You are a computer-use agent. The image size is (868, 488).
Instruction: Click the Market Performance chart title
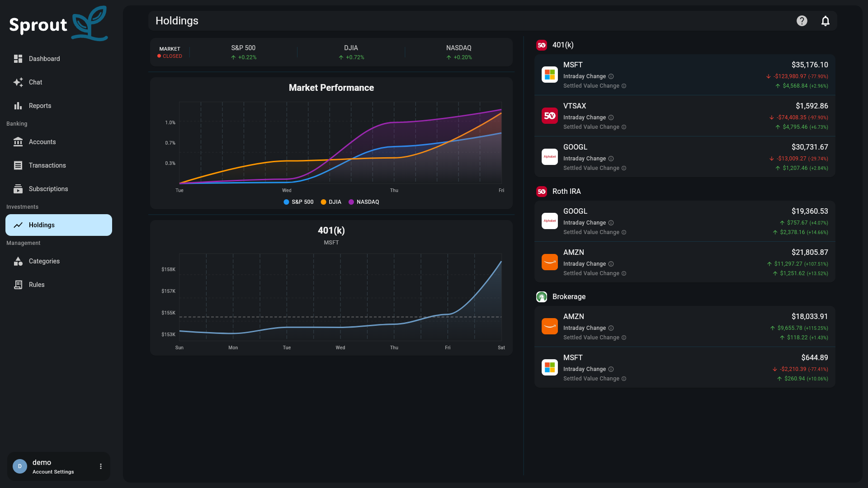point(331,88)
